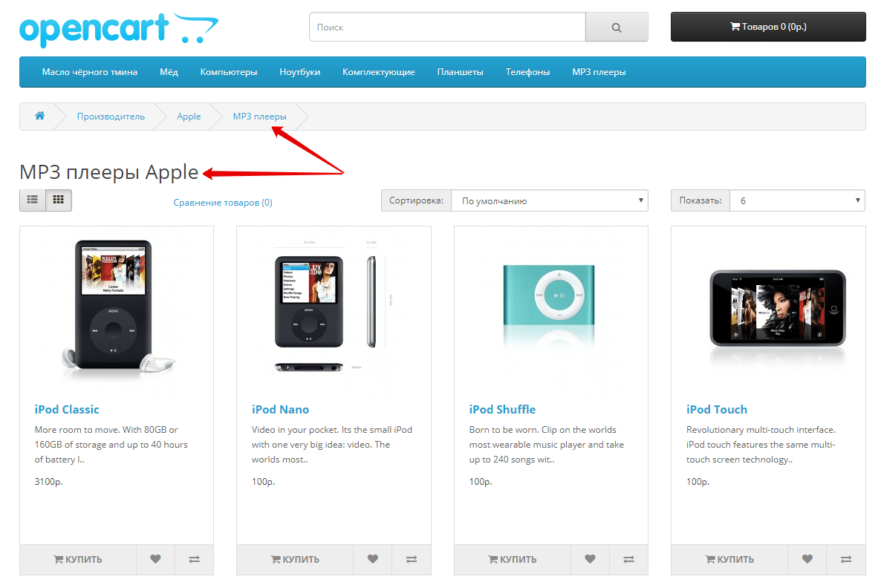Open the Показать items count dropdown
Viewport: 884px width, 588px height.
pos(797,200)
